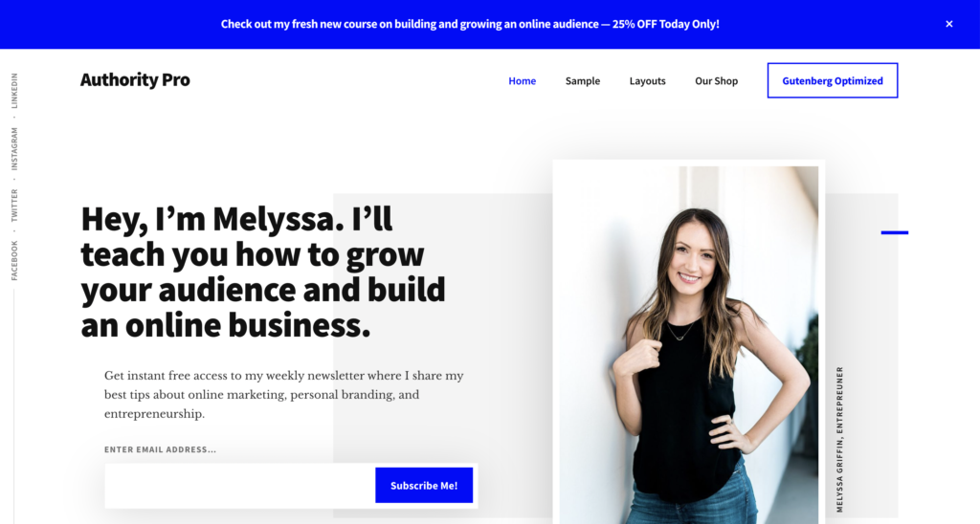
Task: Click the Hey, I'm Melyssa headline
Action: coord(263,272)
